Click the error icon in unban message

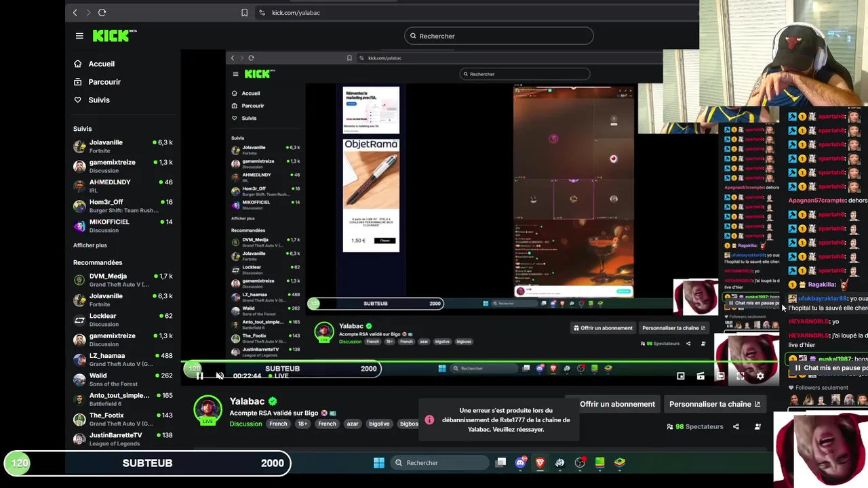(x=429, y=420)
